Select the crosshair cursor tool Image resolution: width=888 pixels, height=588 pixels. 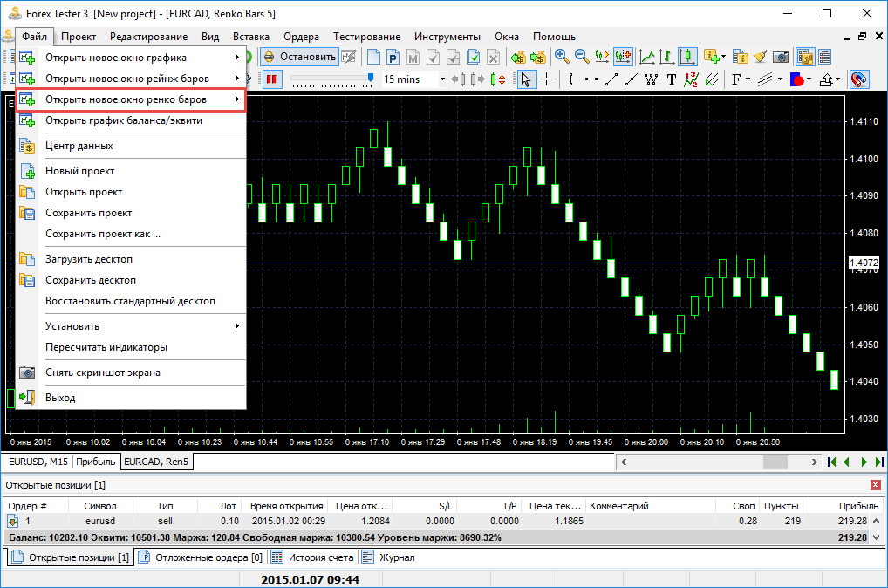(547, 79)
